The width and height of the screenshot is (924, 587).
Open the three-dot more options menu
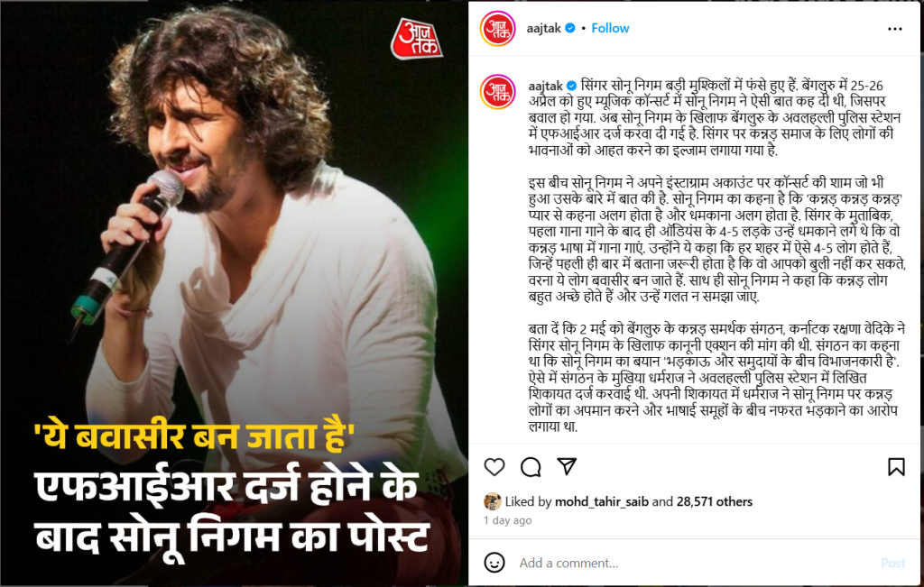pos(894,29)
